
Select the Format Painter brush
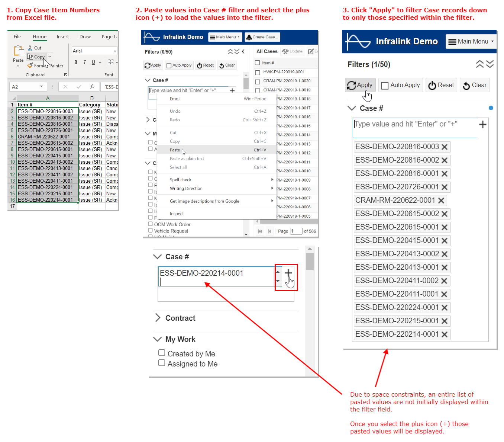coord(30,65)
